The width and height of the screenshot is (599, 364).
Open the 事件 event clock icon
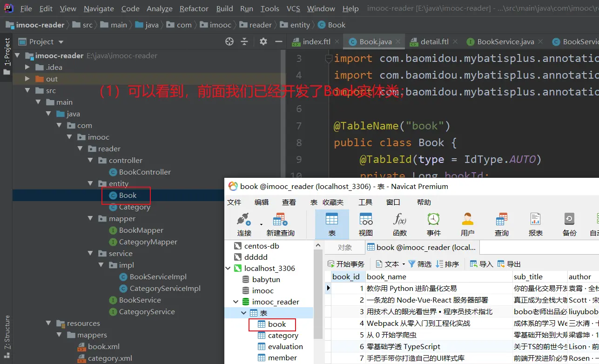pyautogui.click(x=433, y=219)
